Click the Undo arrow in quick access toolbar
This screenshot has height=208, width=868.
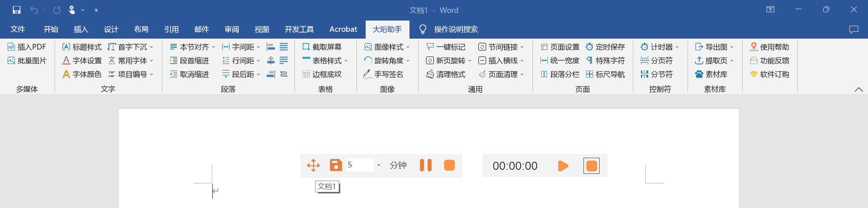coord(34,10)
